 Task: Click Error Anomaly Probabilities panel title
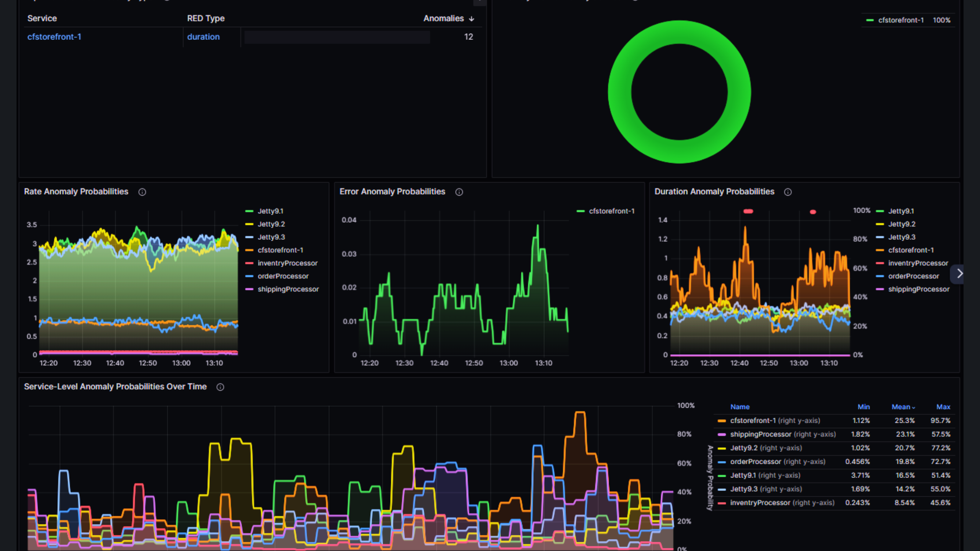[x=392, y=192]
